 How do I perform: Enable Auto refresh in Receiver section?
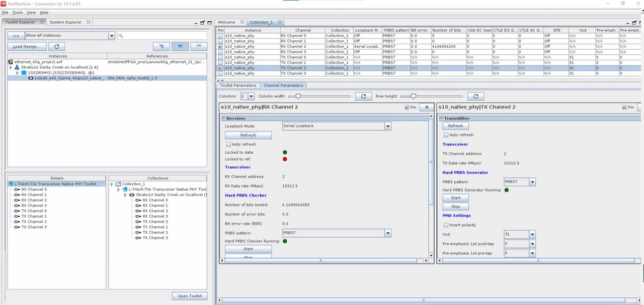[x=228, y=144]
